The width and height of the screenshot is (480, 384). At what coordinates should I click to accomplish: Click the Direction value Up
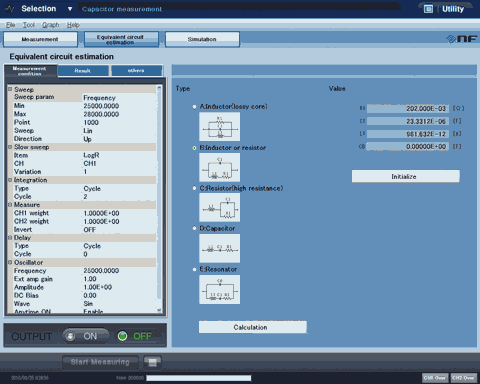pos(87,139)
